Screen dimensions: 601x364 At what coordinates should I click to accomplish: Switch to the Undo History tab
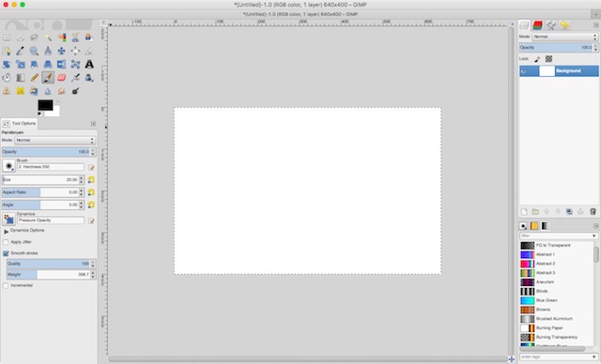[x=564, y=25]
